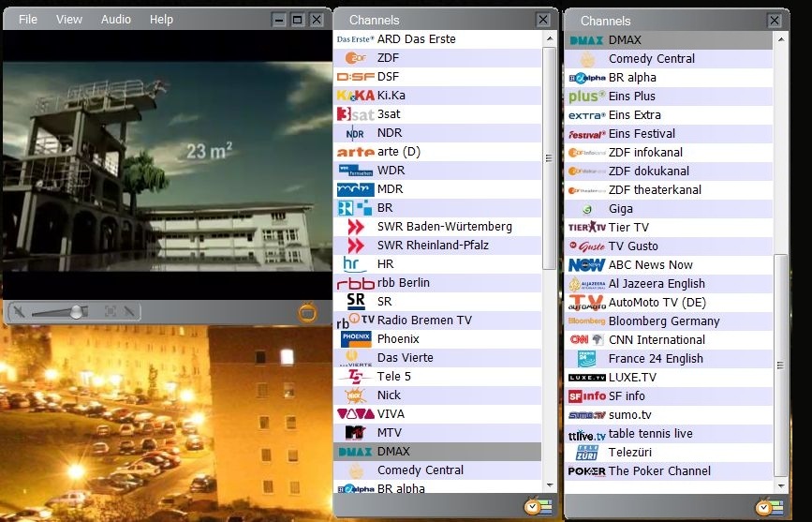Click the Telezüri logo
Image resolution: width=812 pixels, height=522 pixels.
click(x=586, y=452)
